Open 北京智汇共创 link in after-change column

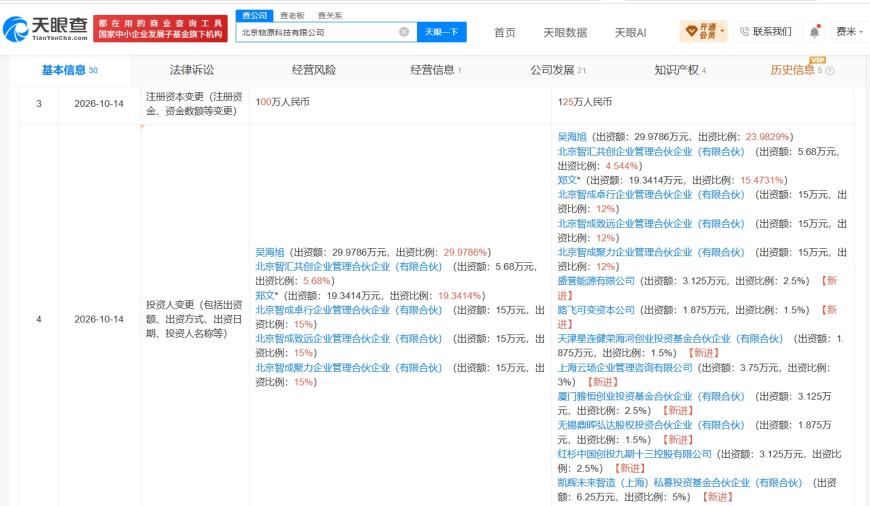coord(651,151)
